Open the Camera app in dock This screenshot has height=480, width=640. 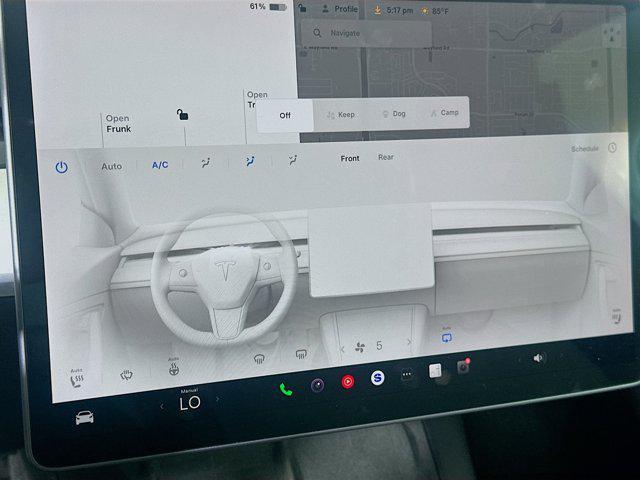pos(318,385)
